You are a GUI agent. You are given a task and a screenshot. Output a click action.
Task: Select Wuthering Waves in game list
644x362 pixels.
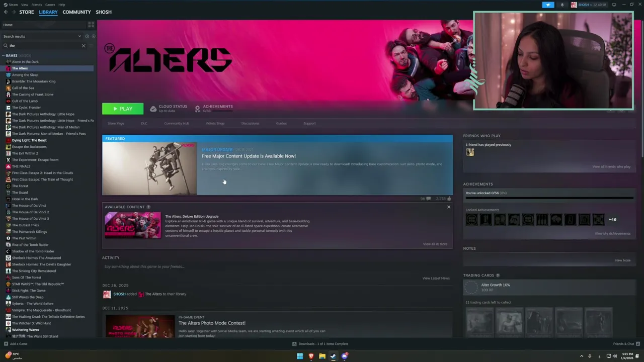point(26,330)
